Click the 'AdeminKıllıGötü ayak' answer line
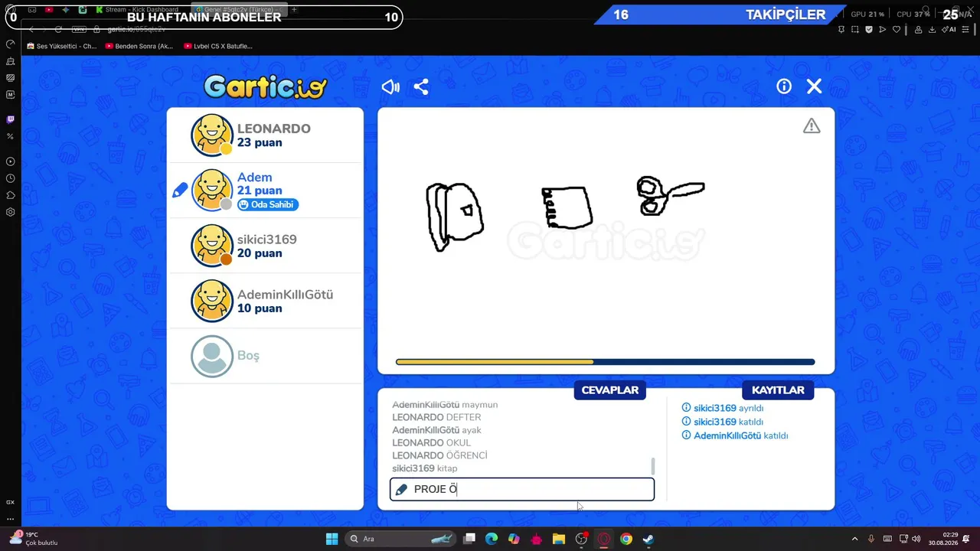Screen dimensions: 980x551 [x=436, y=430]
